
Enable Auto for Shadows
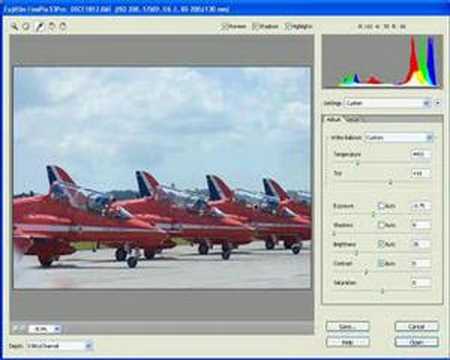(x=381, y=225)
